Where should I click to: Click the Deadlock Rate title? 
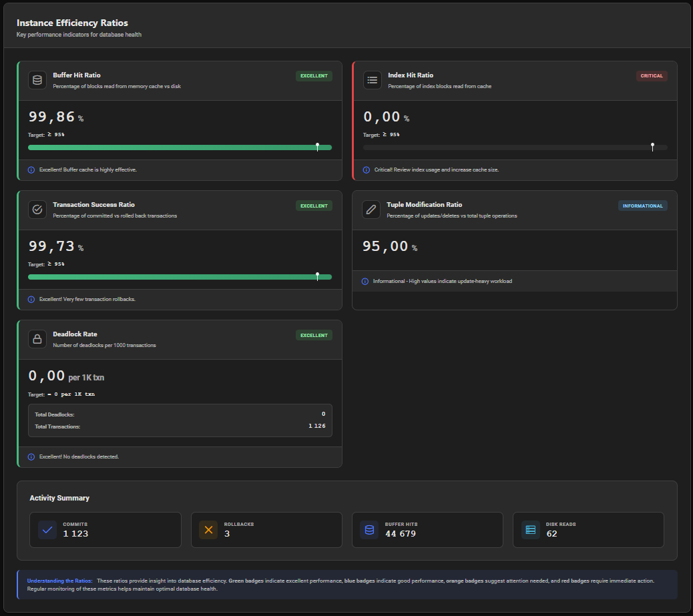[x=75, y=334]
